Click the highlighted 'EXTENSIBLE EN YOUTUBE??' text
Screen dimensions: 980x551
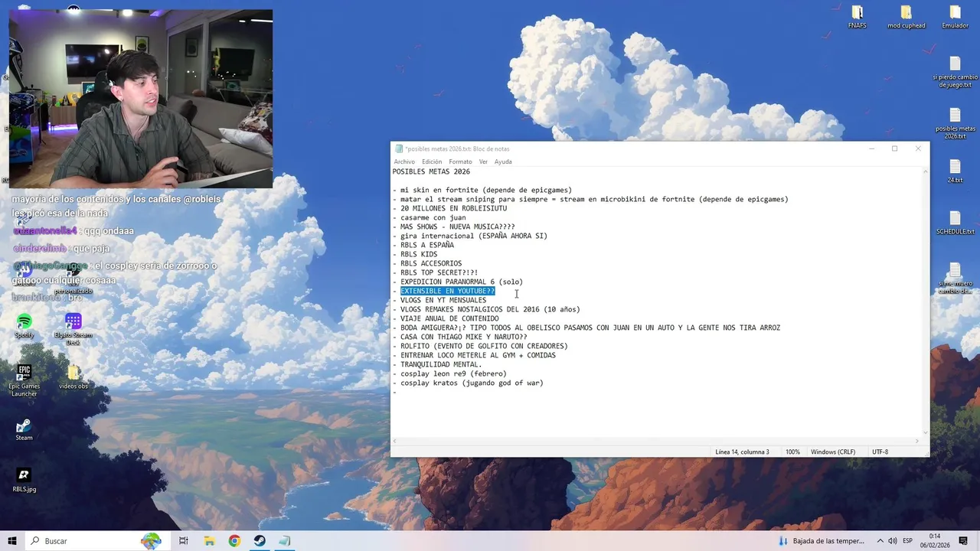click(447, 291)
